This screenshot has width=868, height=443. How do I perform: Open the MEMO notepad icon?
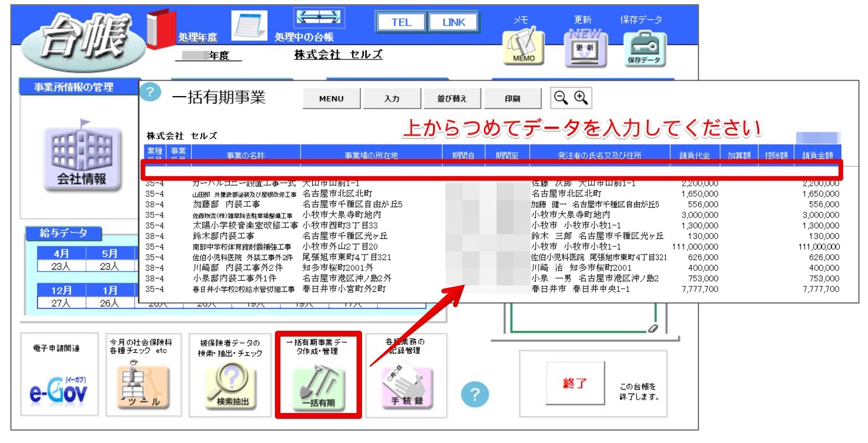pyautogui.click(x=523, y=48)
